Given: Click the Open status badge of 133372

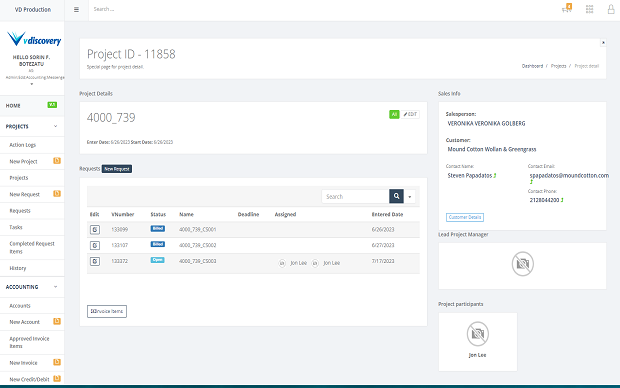Looking at the screenshot, I should (x=157, y=260).
